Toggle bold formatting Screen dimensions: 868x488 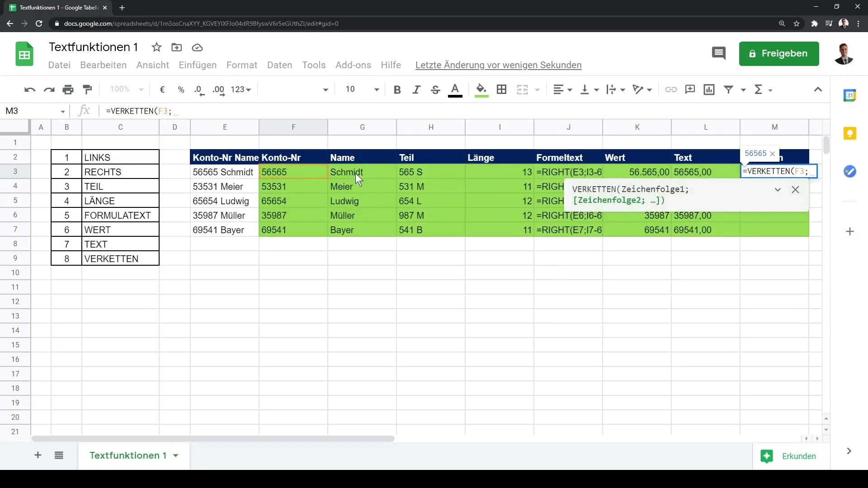[x=397, y=89]
